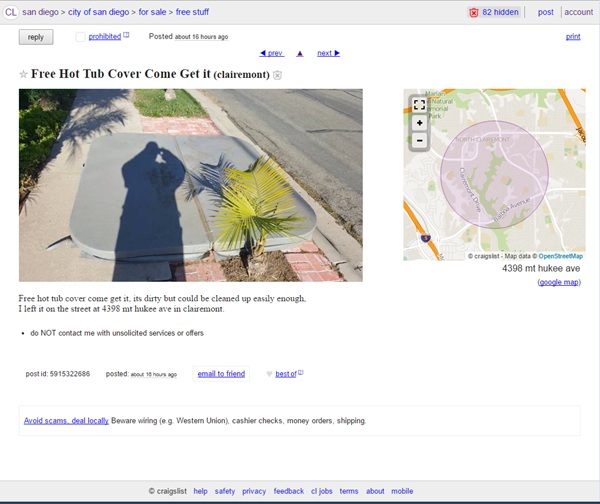Star this hot tub cover posting as favorite

(24, 75)
